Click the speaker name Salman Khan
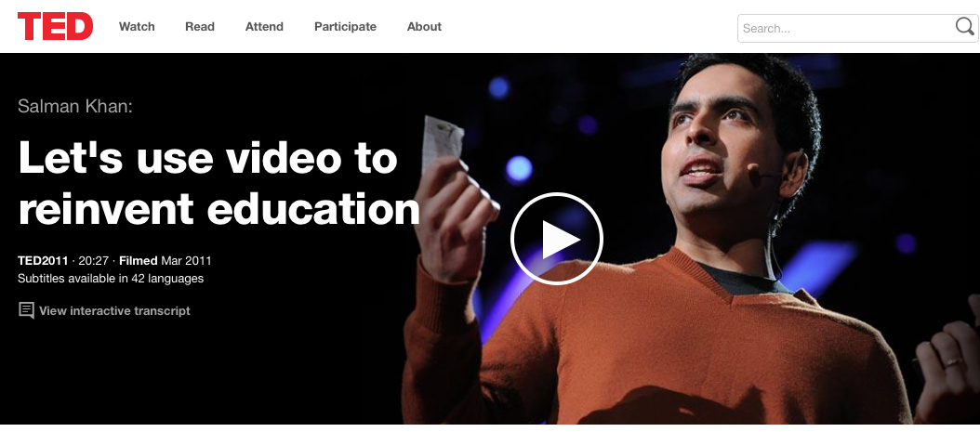Screen dimensions: 980x432 (75, 106)
